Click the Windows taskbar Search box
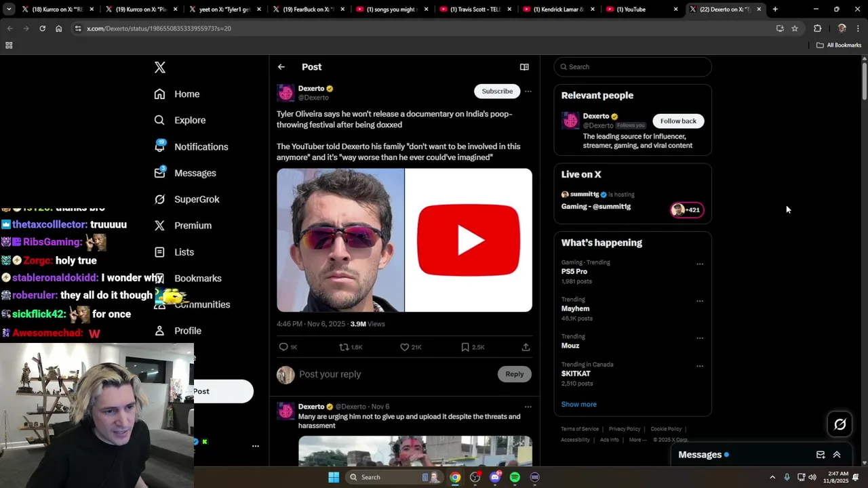The width and height of the screenshot is (868, 488). pos(393,477)
